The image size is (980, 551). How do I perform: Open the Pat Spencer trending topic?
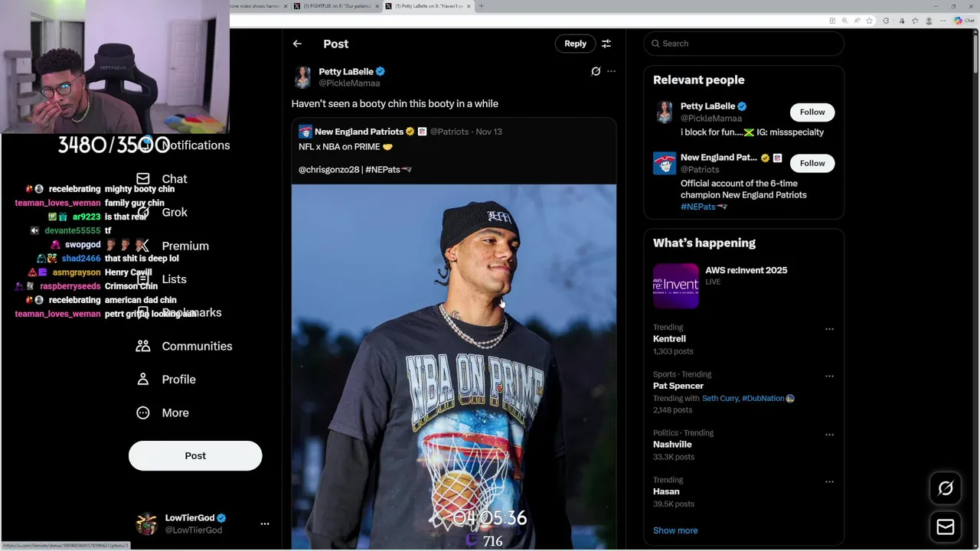point(678,386)
